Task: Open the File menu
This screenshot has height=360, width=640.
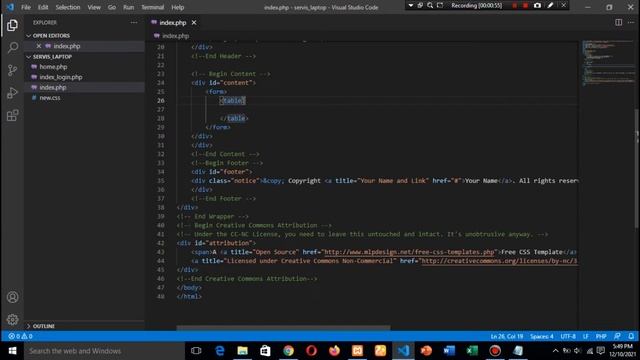Action: (x=26, y=7)
